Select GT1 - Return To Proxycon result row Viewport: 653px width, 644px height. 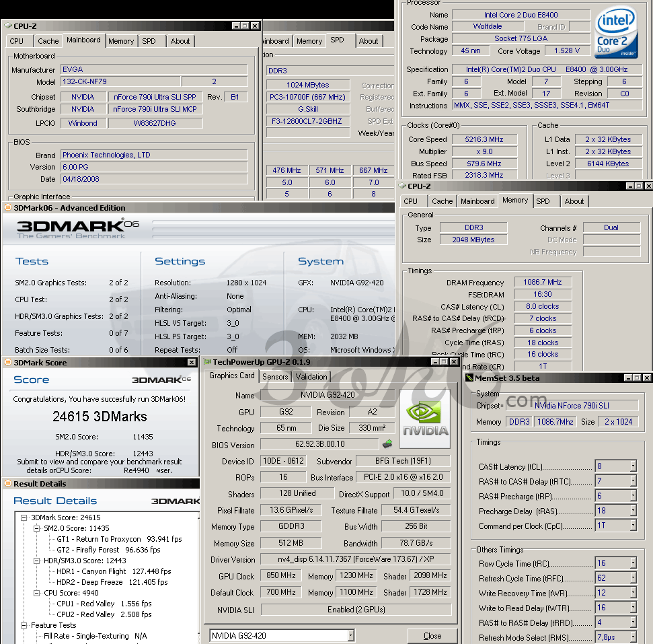[x=119, y=539]
